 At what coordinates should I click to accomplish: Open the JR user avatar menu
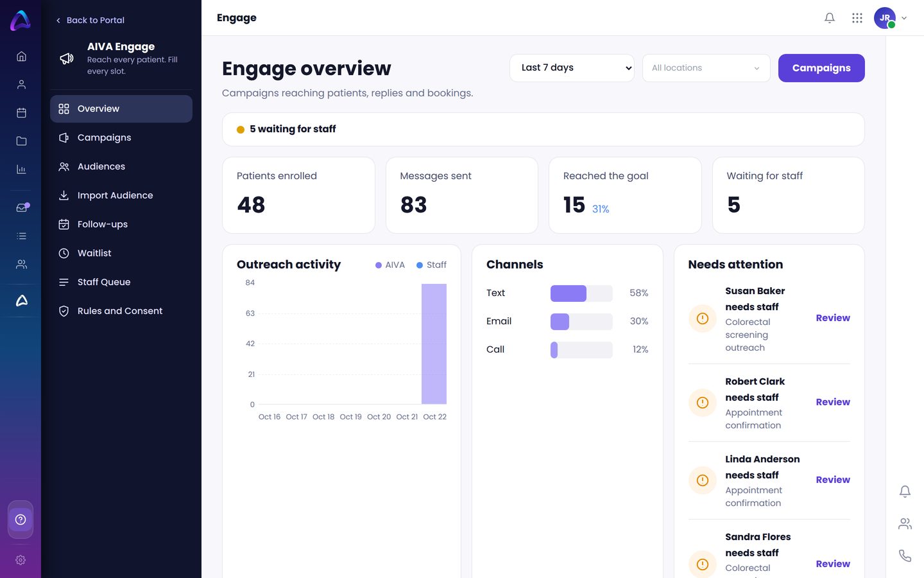tap(885, 18)
